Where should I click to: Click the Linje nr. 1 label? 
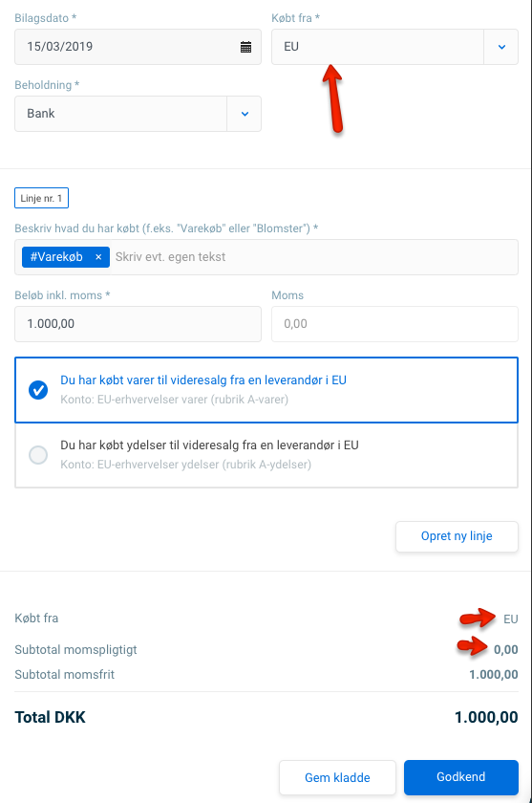(41, 198)
